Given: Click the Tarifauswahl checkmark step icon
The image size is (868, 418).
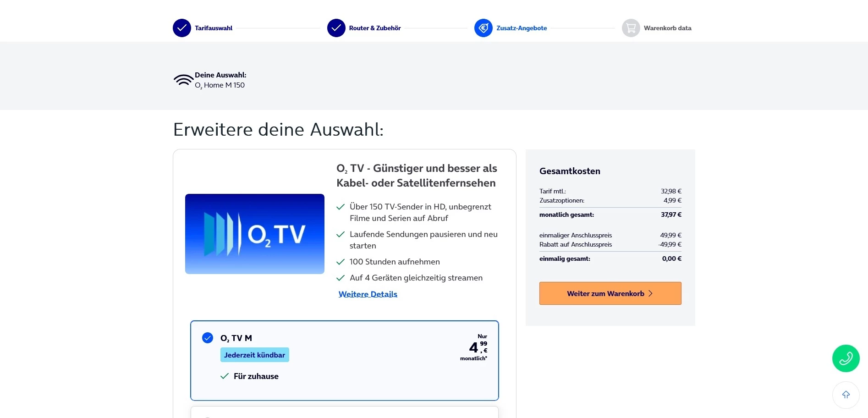Looking at the screenshot, I should (x=182, y=28).
